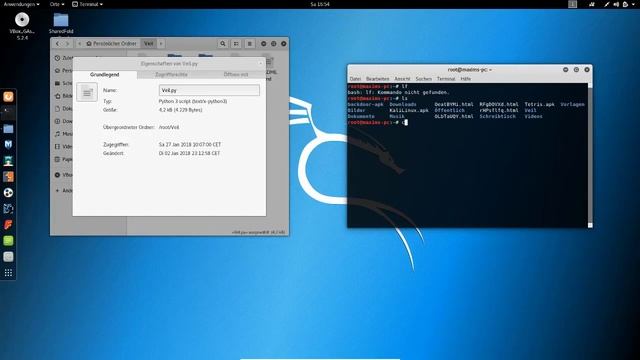Click Downloads in terminal output
This screenshot has width=640, height=360.
(x=402, y=104)
